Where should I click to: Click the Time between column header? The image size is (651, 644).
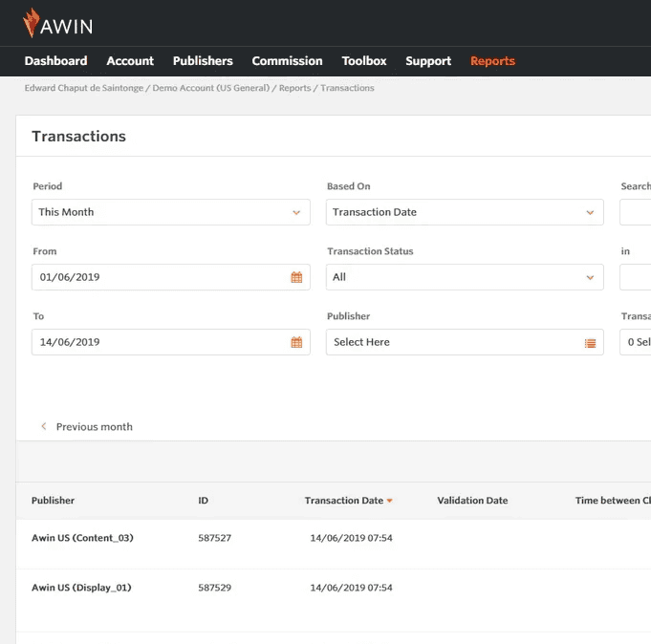pos(613,501)
